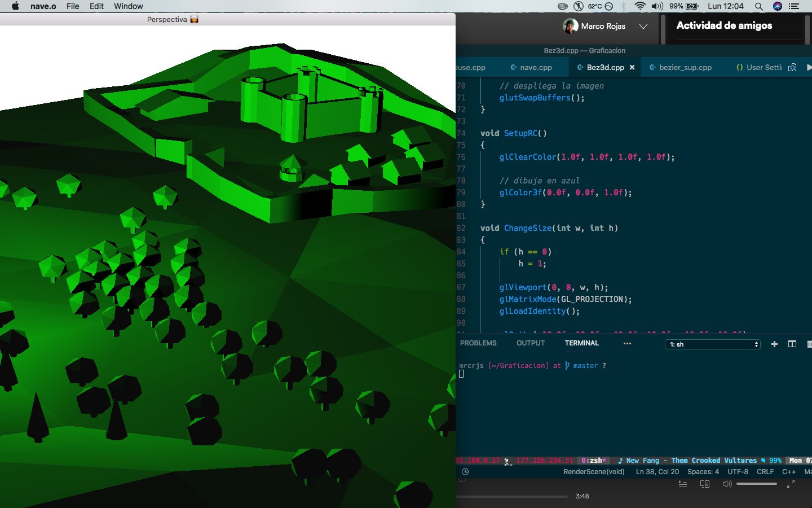Split the terminal with the split icon
The height and width of the screenshot is (508, 812).
coord(792,344)
